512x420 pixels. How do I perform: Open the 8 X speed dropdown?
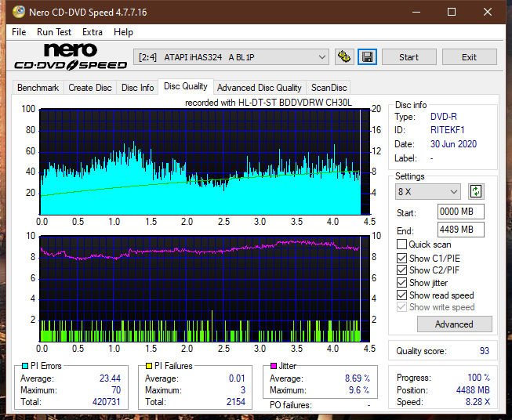(428, 191)
